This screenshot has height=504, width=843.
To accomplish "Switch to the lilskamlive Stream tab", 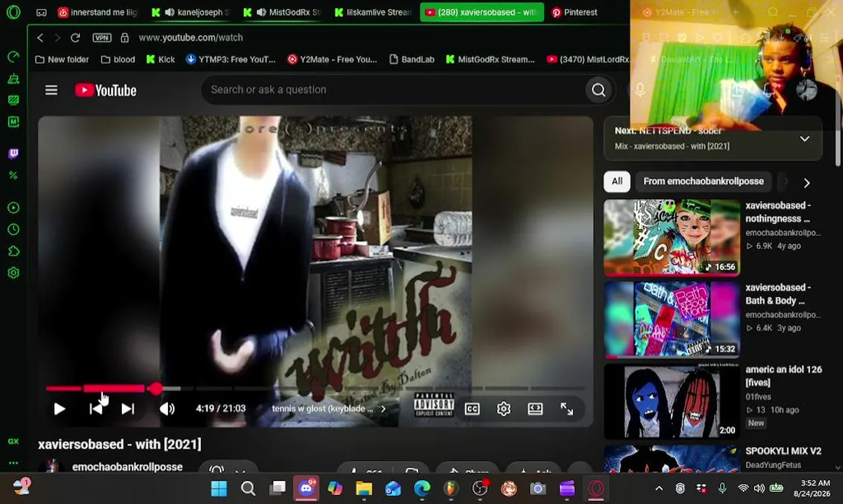I will point(374,12).
